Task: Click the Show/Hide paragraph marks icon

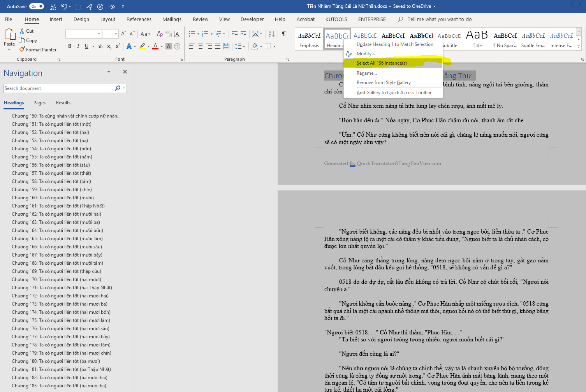Action: [x=284, y=34]
